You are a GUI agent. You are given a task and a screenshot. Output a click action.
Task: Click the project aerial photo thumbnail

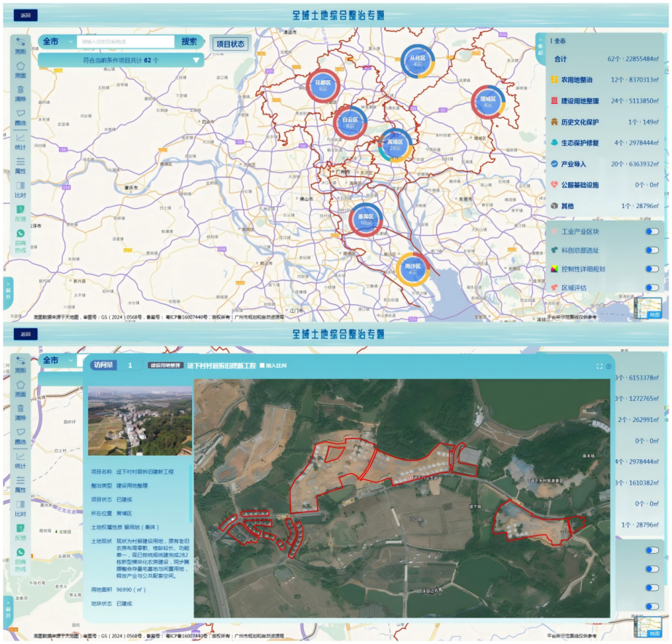[x=140, y=421]
